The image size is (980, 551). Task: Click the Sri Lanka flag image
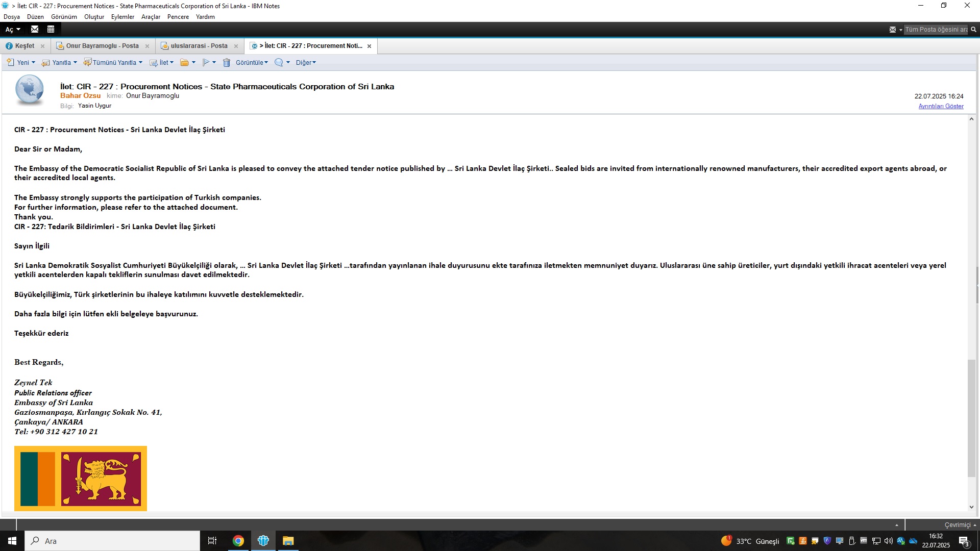(x=81, y=479)
